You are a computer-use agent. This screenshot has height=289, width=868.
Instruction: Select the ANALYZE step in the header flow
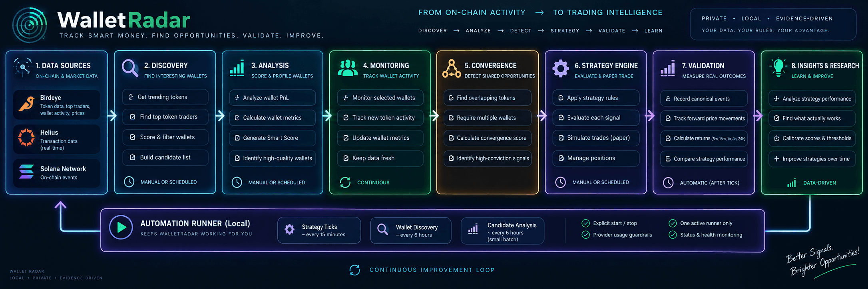(478, 31)
